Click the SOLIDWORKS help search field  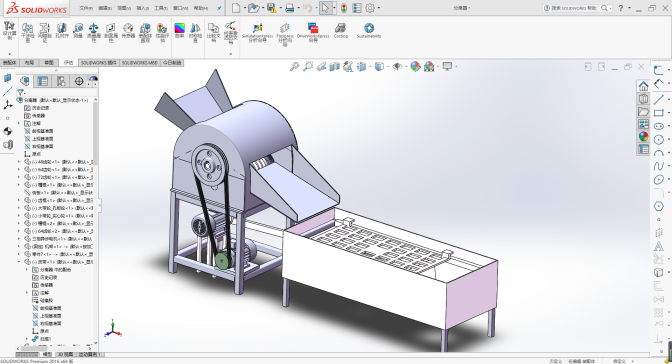tap(576, 8)
